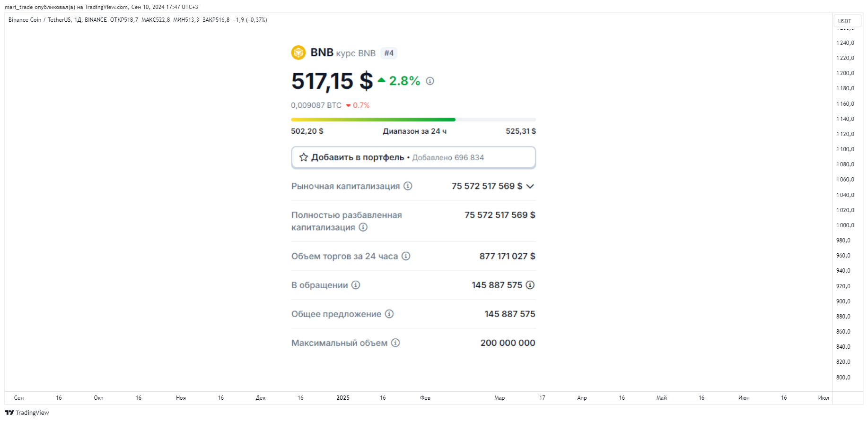
Task: Click the #4 rank badge
Action: point(389,53)
